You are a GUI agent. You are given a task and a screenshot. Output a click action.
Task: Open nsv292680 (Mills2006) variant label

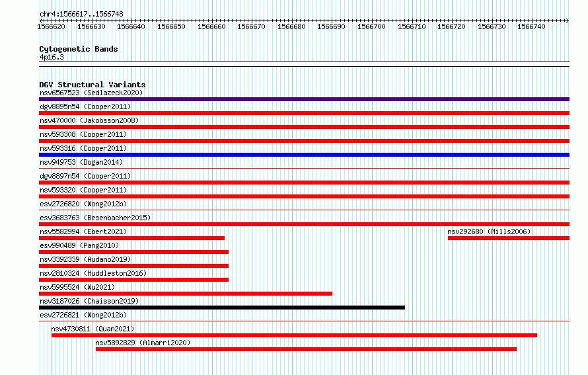(489, 231)
